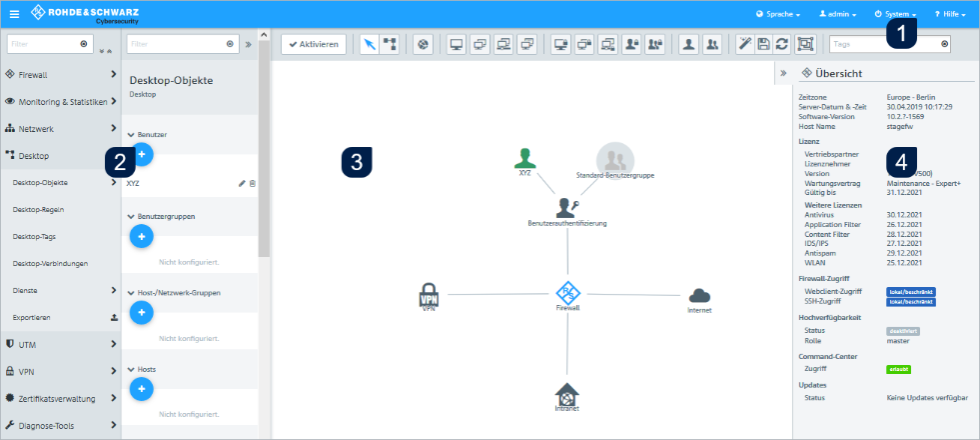Click the connection tool icon in toolbar

click(391, 44)
